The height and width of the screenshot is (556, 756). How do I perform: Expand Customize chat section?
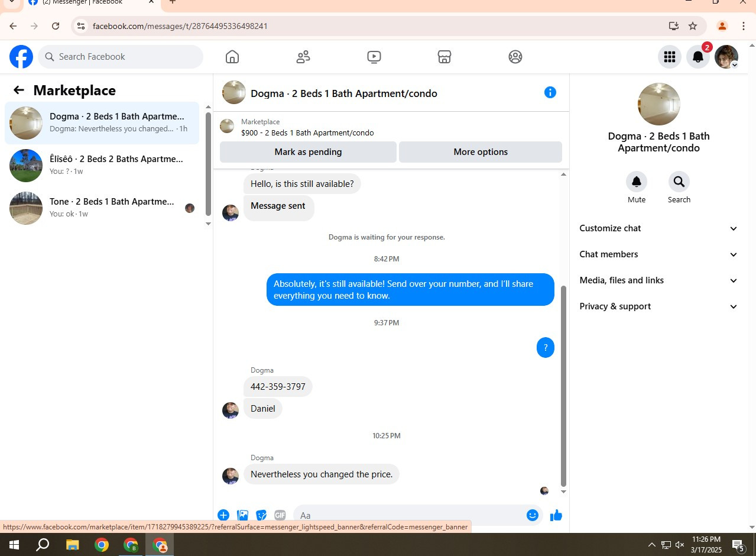point(658,228)
